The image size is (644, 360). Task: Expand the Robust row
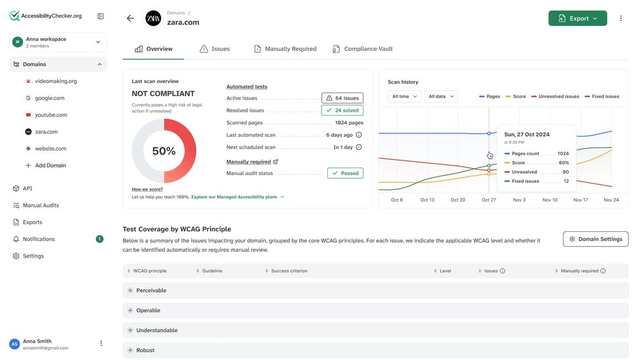375,350
